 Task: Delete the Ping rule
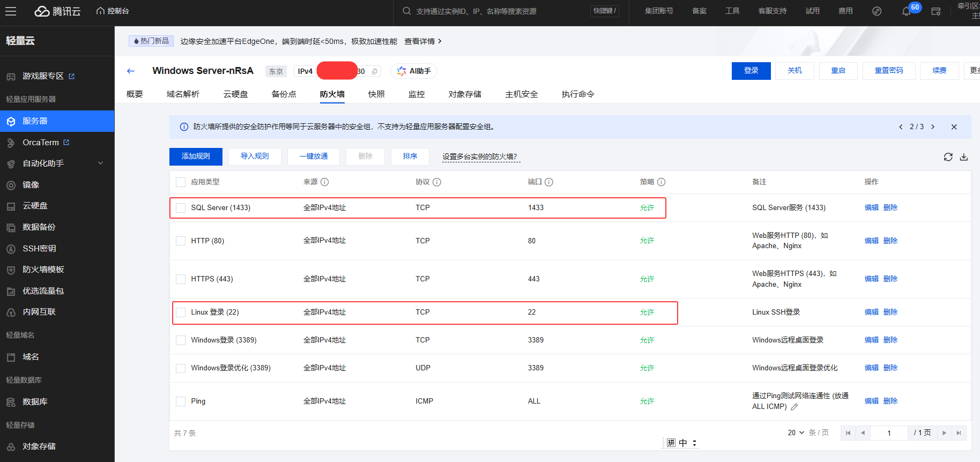890,401
